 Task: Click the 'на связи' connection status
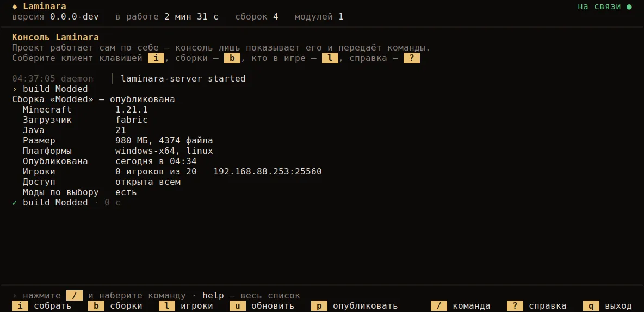click(599, 7)
